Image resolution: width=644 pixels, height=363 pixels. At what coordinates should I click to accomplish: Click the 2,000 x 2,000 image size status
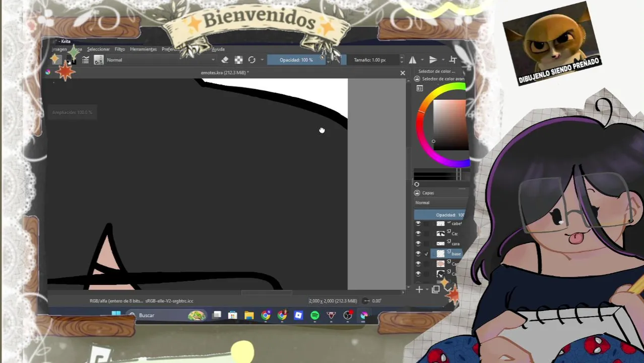coord(333,301)
